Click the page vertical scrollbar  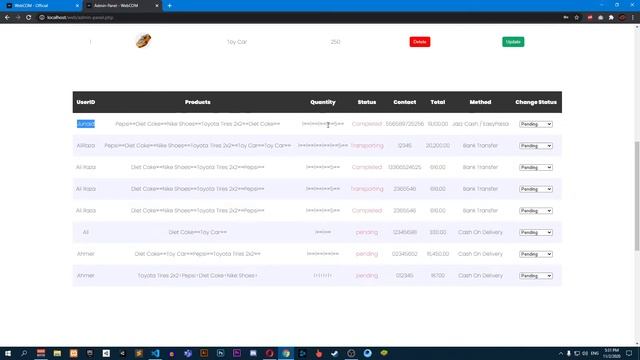click(637, 196)
